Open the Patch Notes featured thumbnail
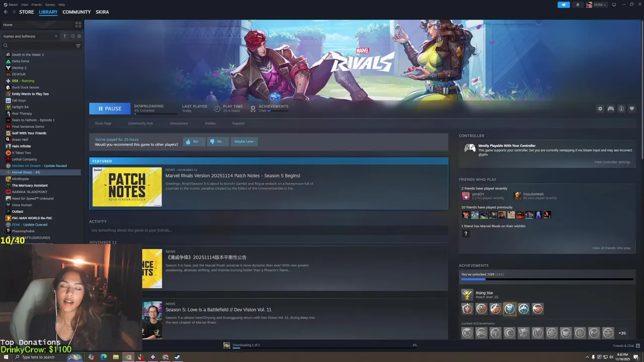644x362 pixels. coord(127,187)
